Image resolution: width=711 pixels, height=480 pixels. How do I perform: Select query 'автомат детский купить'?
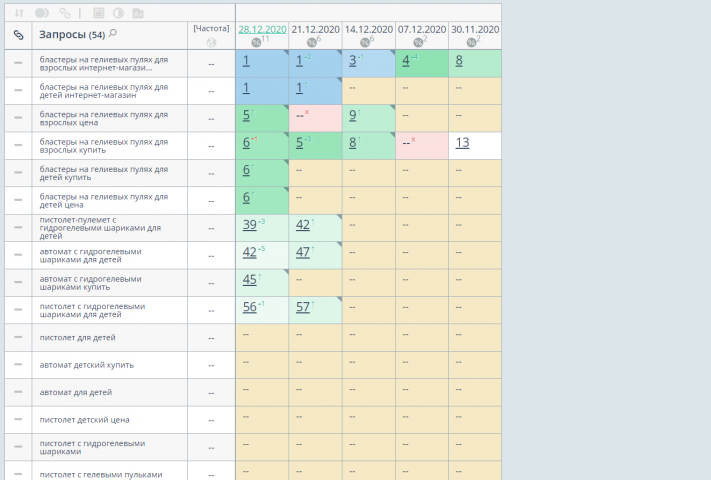(87, 365)
